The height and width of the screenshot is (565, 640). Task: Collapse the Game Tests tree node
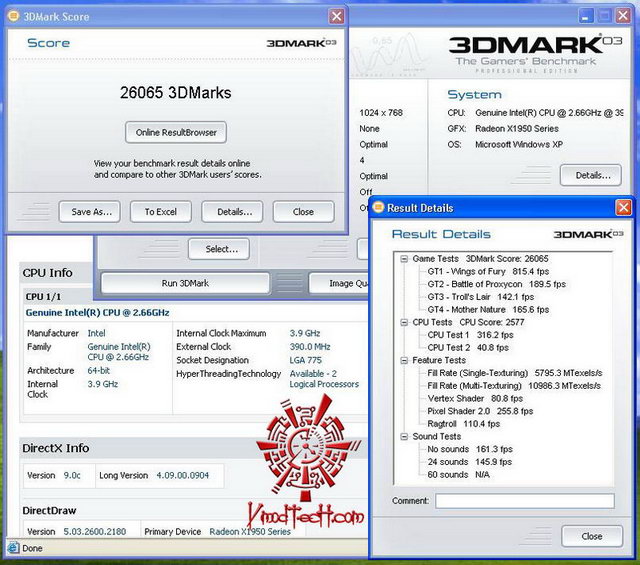[x=404, y=259]
